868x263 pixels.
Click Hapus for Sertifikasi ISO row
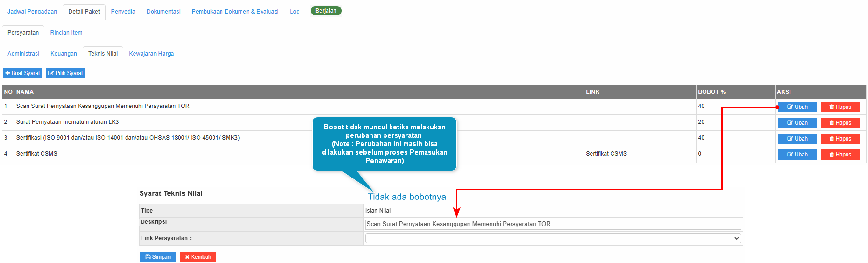tap(840, 139)
